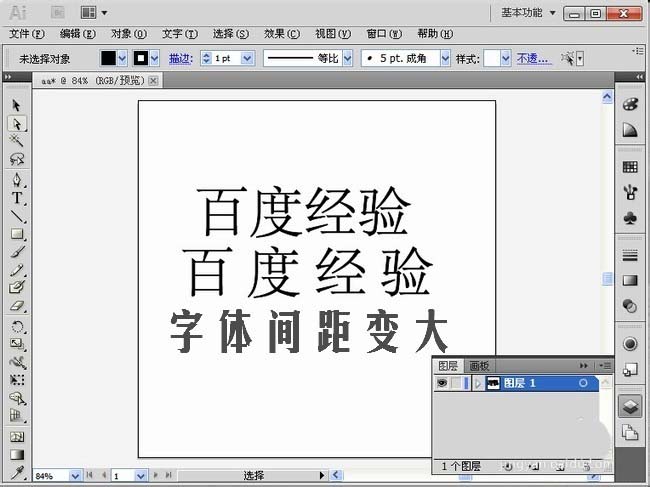Select the Paintbrush tool
The image size is (650, 487).
[17, 252]
